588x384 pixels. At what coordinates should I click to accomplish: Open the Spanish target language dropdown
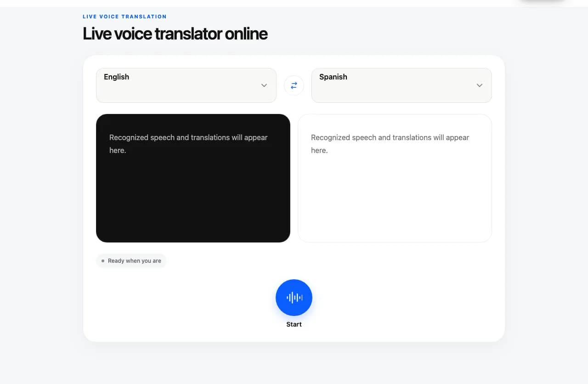tap(401, 85)
